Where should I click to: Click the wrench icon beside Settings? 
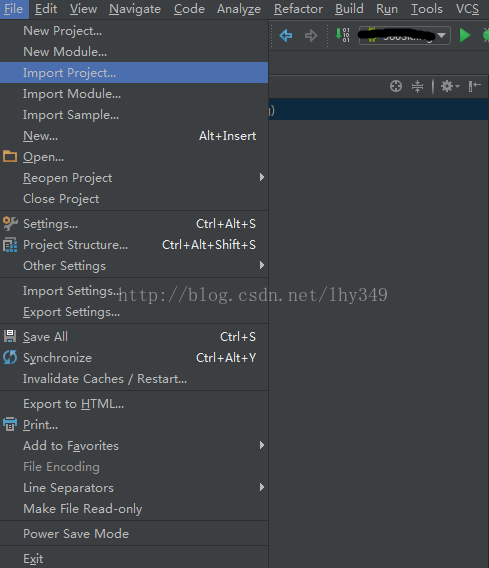click(x=10, y=224)
